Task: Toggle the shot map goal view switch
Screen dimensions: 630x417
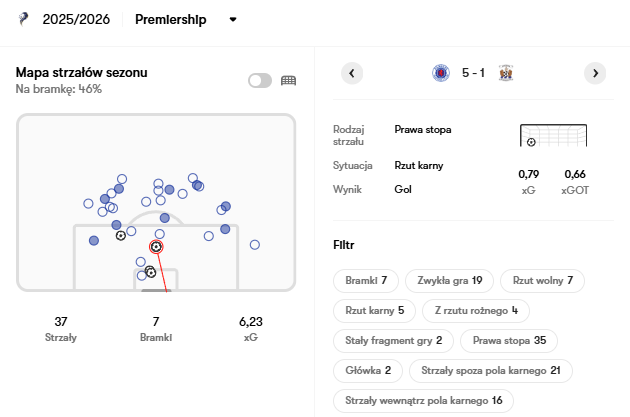Action: [x=260, y=81]
